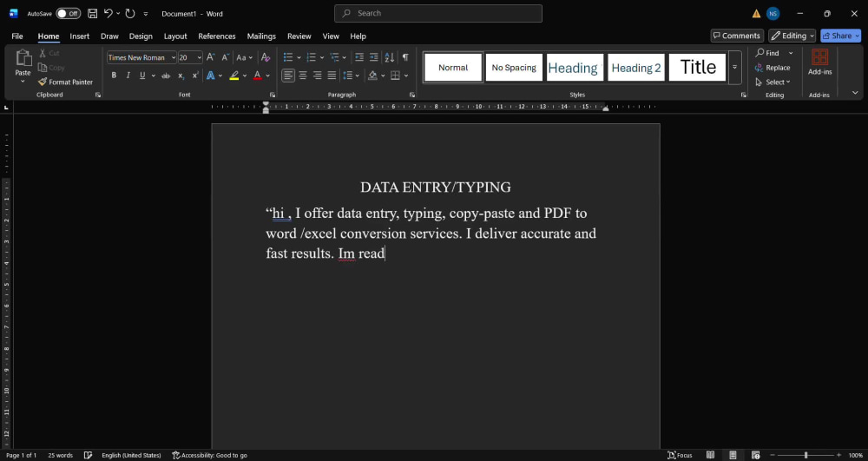This screenshot has width=868, height=461.
Task: Expand numbering list options arrow
Action: pos(322,57)
